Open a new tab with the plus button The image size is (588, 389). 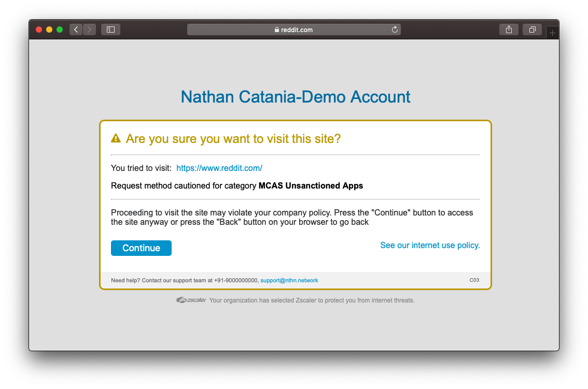tap(552, 33)
